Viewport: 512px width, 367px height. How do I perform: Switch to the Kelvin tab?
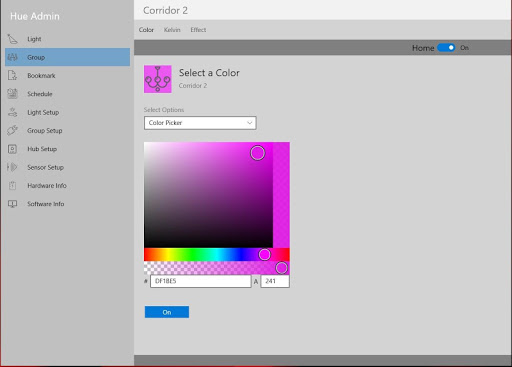pyautogui.click(x=172, y=30)
